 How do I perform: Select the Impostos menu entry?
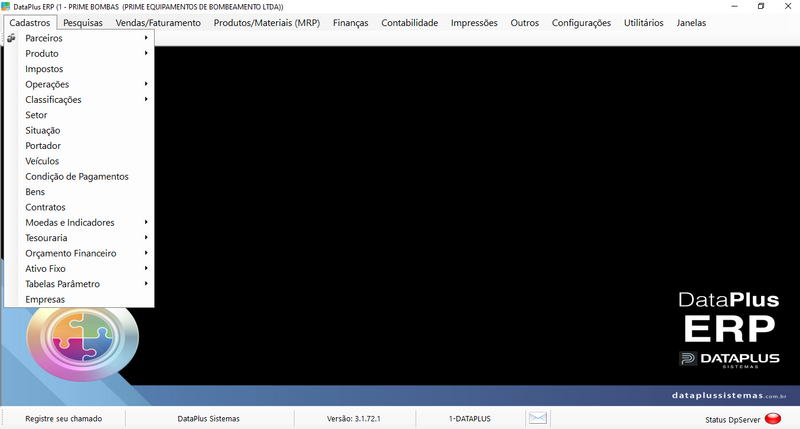coord(79,69)
